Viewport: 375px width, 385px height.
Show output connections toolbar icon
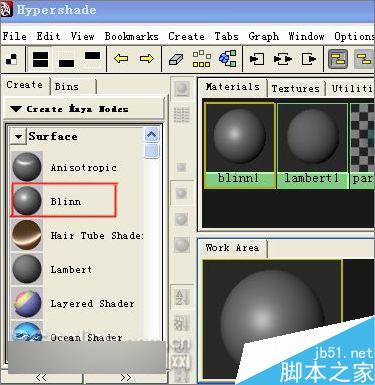309,59
